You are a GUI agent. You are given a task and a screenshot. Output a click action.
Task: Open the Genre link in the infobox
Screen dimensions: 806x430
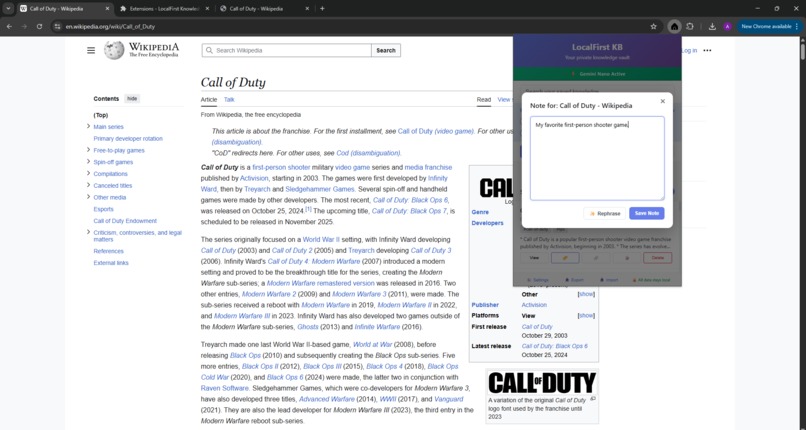click(480, 212)
